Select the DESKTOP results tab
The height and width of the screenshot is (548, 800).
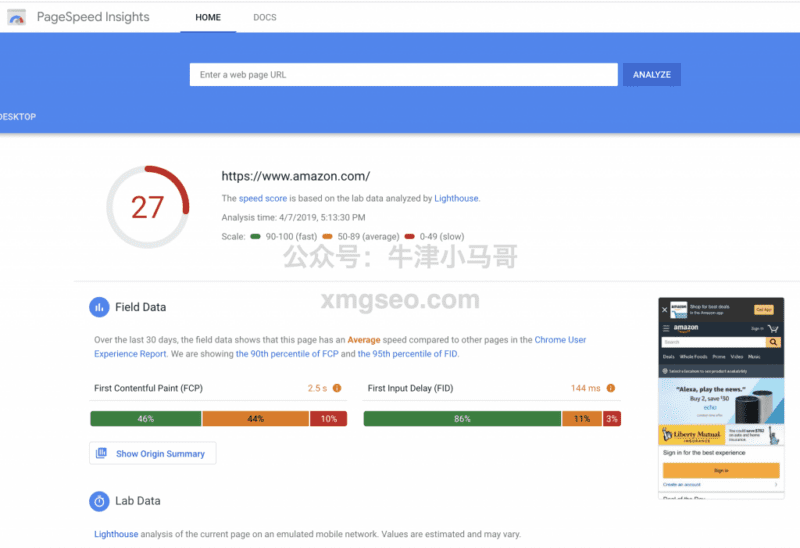[18, 116]
